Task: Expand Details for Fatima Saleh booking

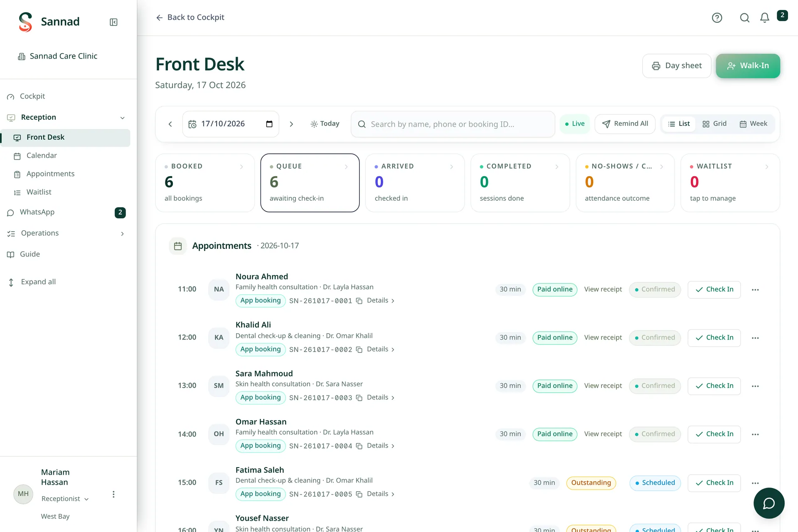Action: 381,494
